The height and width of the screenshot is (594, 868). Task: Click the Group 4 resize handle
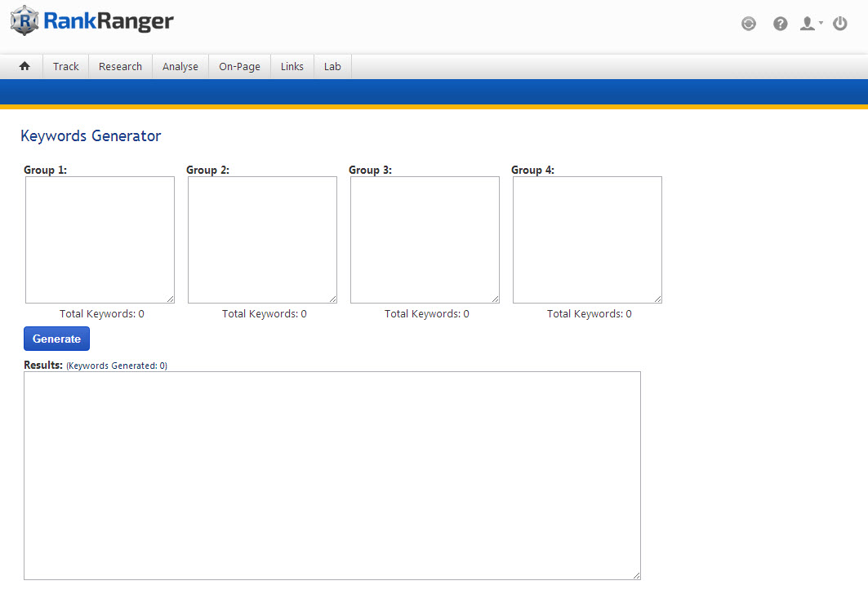(x=658, y=299)
